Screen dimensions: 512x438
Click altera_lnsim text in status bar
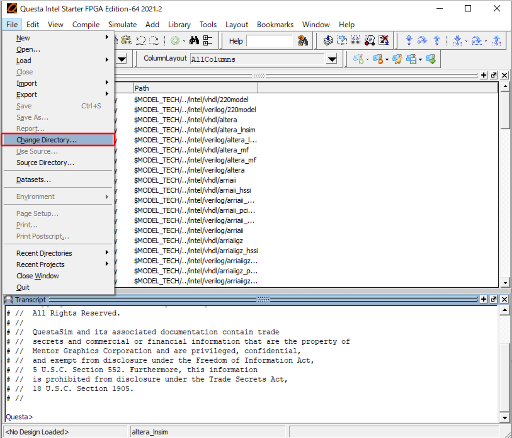(150, 432)
